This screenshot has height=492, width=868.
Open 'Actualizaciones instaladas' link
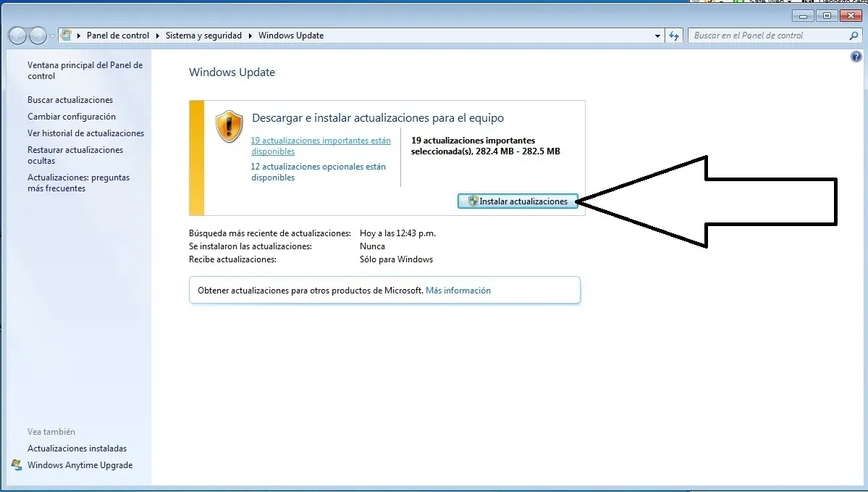(x=77, y=449)
